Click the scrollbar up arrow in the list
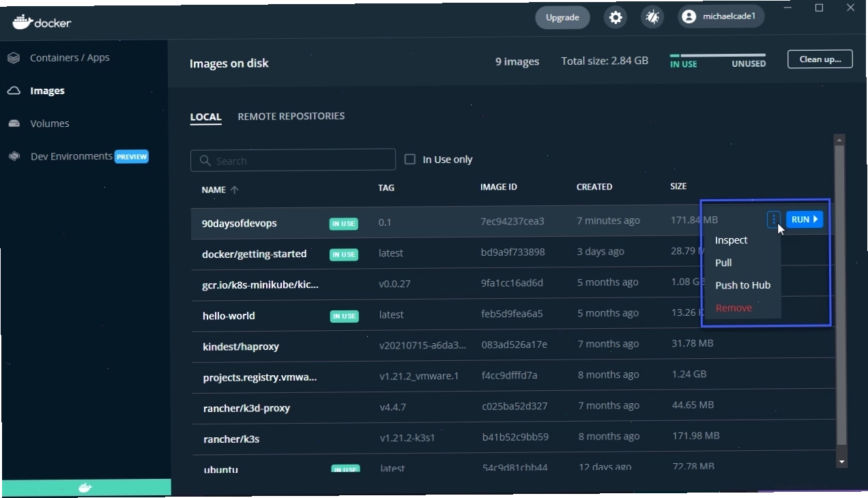The width and height of the screenshot is (868, 498). (x=840, y=140)
